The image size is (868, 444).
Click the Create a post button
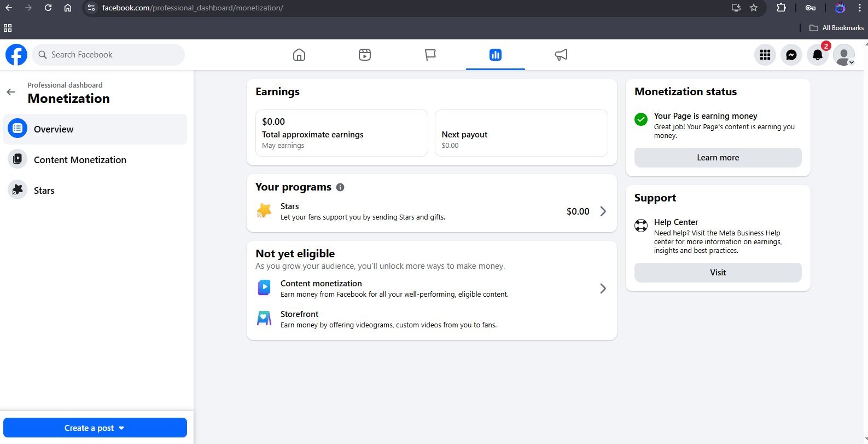point(95,428)
